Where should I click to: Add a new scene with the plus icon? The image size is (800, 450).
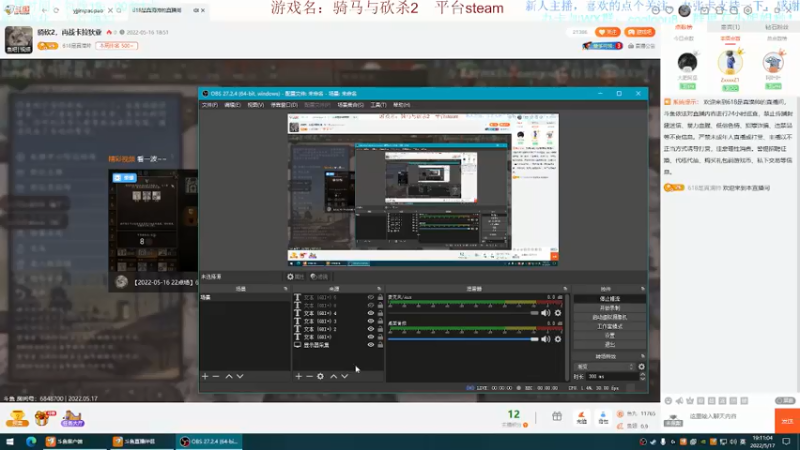pos(205,377)
